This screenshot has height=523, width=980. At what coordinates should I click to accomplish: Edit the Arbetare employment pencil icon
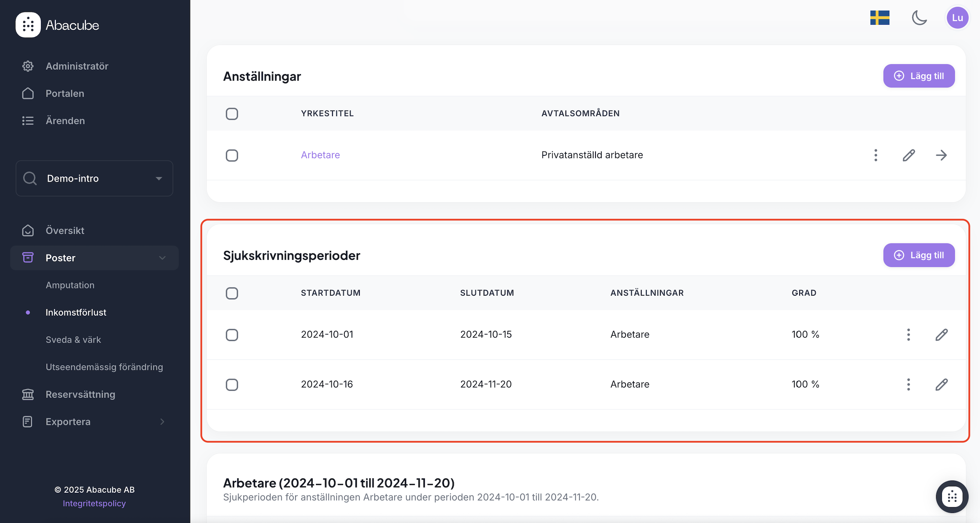point(908,155)
